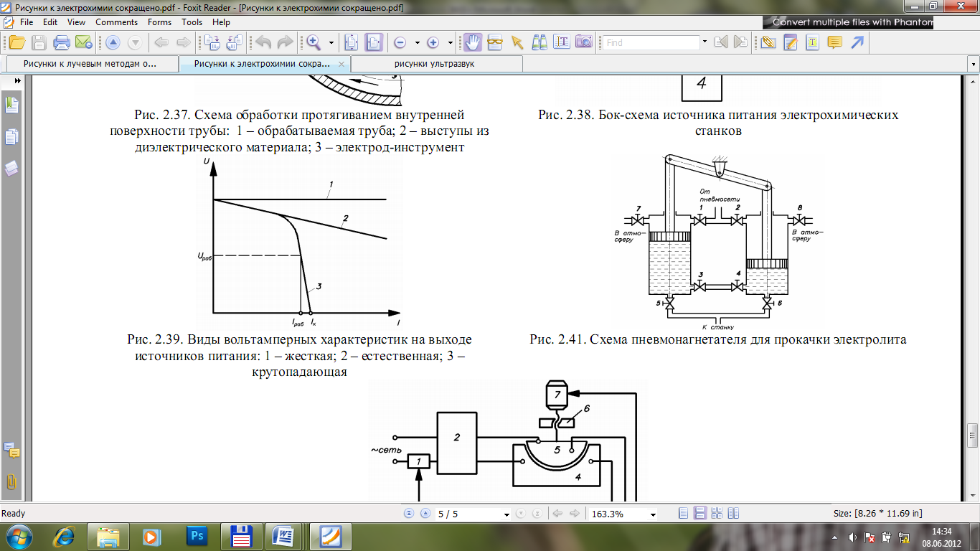The image size is (980, 551).
Task: Open the File menu
Action: pyautogui.click(x=27, y=22)
